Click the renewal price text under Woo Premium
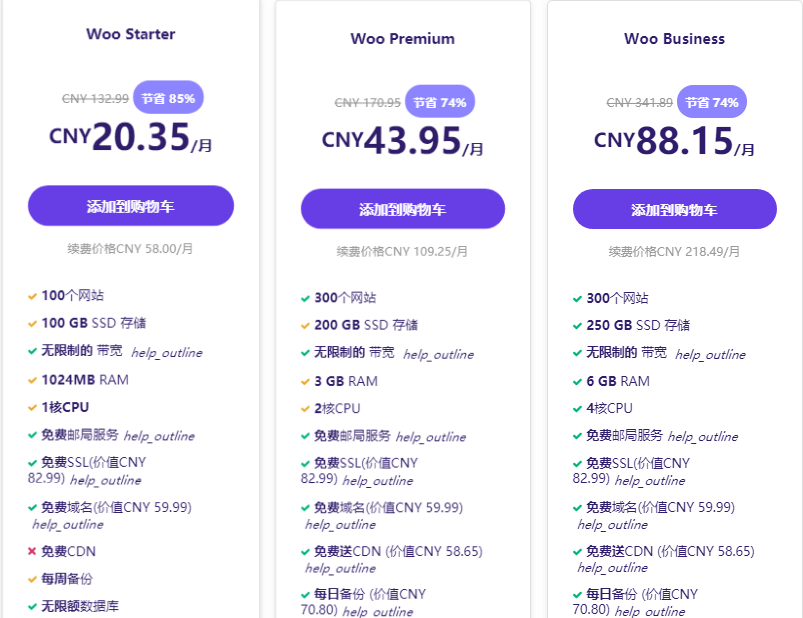Screen dimensions: 803x618 point(402,252)
